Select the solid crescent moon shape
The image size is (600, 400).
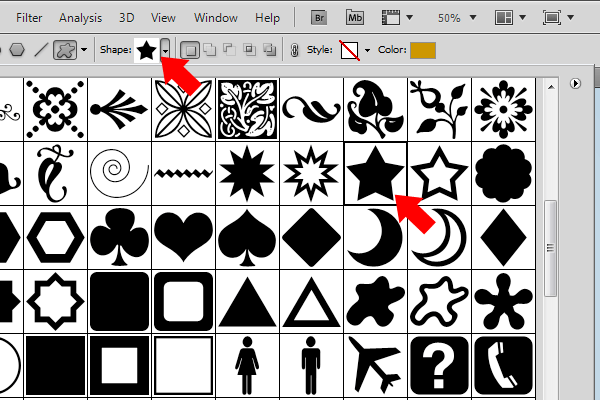[x=375, y=237]
